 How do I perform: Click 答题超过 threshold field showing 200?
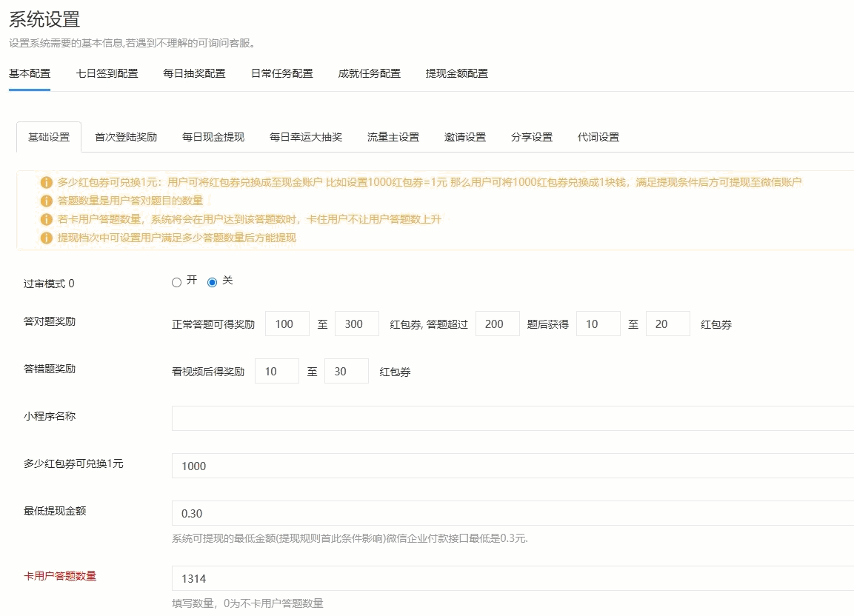[497, 324]
